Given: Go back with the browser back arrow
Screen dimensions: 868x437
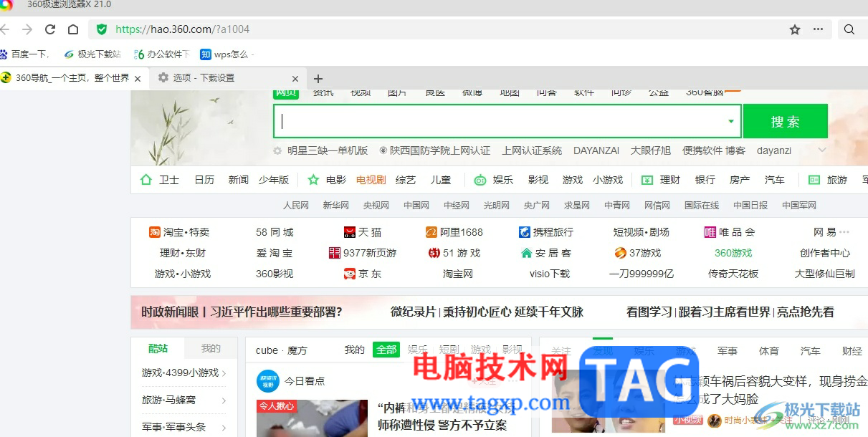Looking at the screenshot, I should pos(5,29).
